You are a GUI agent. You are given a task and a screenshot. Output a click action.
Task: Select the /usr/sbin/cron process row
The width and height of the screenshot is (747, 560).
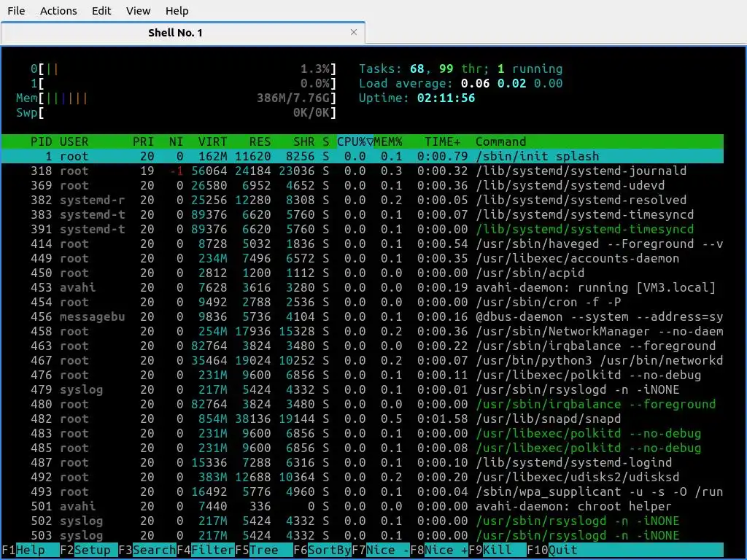pyautogui.click(x=363, y=302)
